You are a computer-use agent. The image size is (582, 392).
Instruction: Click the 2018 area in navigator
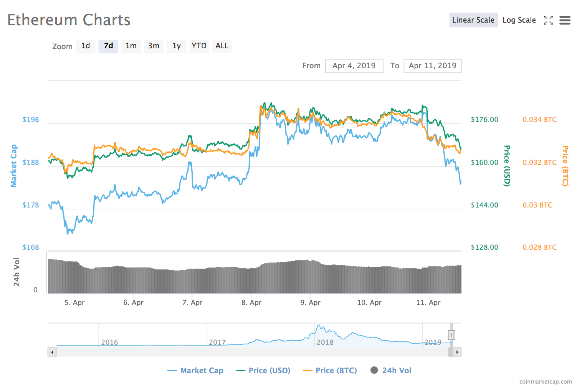click(325, 342)
